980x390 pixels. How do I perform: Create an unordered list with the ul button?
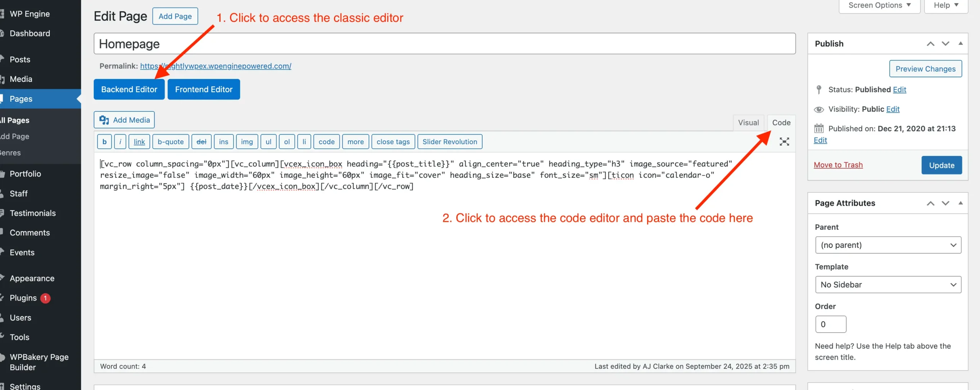point(268,141)
